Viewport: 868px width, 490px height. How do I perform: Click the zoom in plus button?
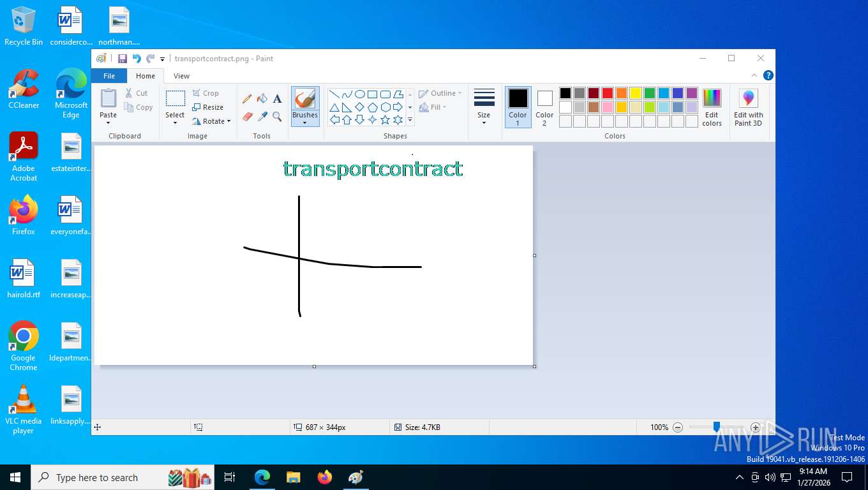756,427
